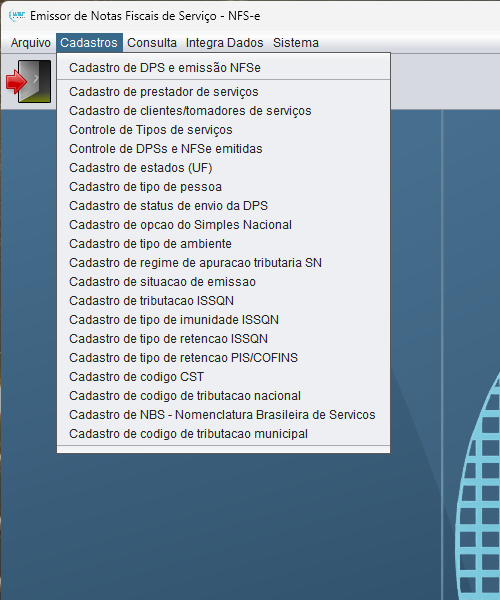Open Controle de DPSs e NFSe emitidas

click(x=223, y=149)
